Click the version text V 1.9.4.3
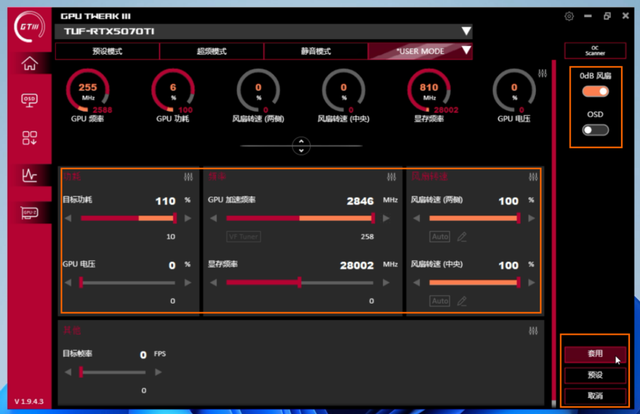Viewport: 640px width, 414px height. [29, 401]
